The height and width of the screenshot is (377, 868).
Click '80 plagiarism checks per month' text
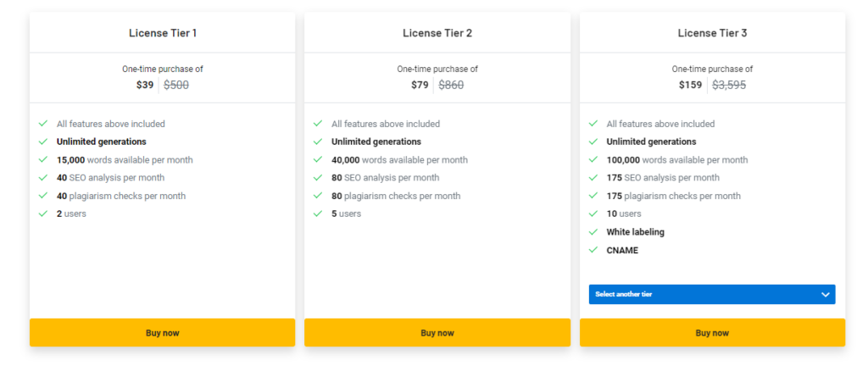396,196
